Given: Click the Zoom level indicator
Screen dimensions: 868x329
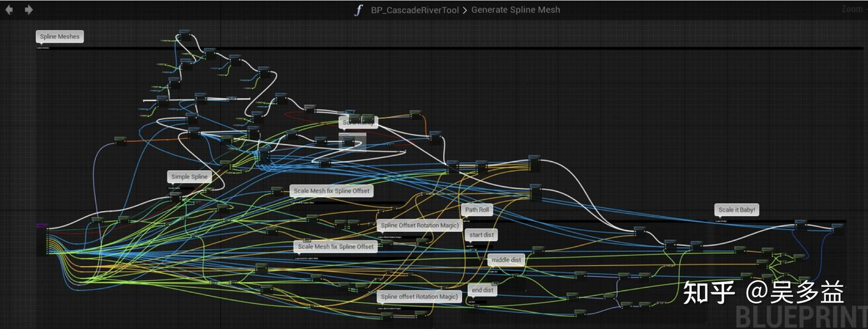Looking at the screenshot, I should pyautogui.click(x=853, y=10).
